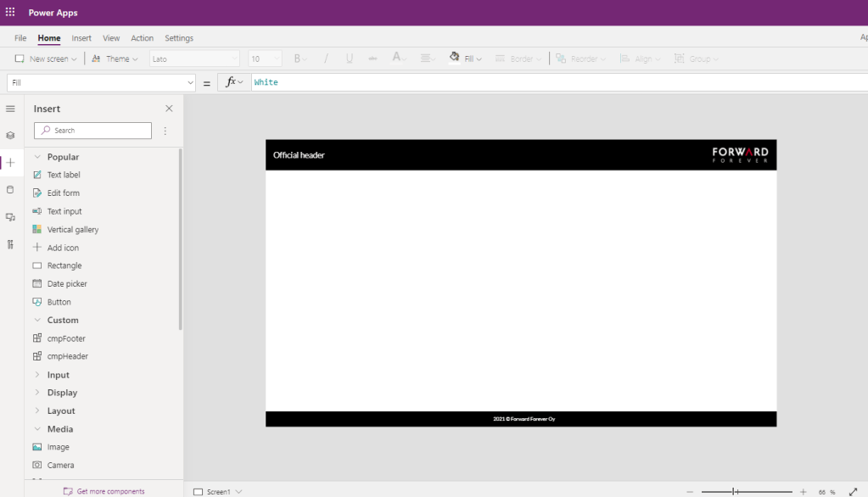Open the Media sidebar icon

tap(10, 217)
